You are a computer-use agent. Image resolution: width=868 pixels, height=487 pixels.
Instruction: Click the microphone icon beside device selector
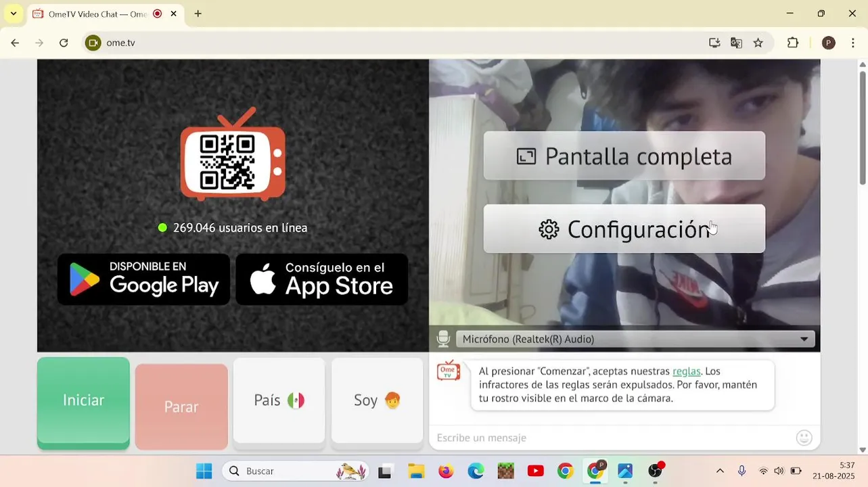443,339
